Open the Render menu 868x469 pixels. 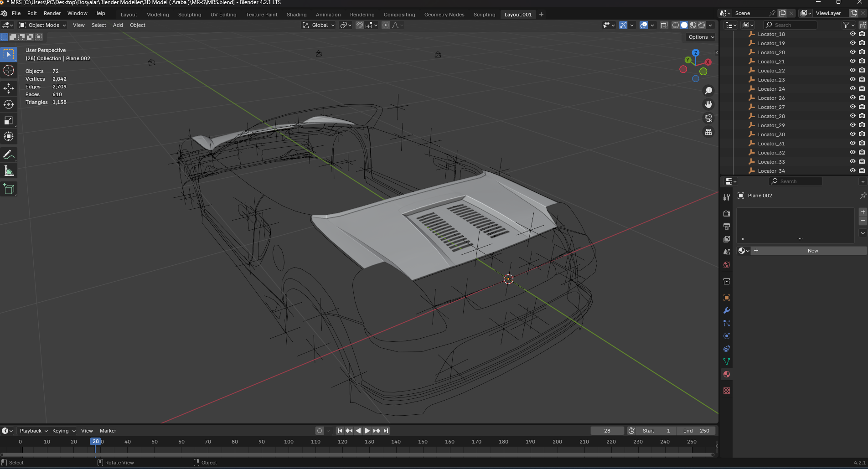click(52, 13)
